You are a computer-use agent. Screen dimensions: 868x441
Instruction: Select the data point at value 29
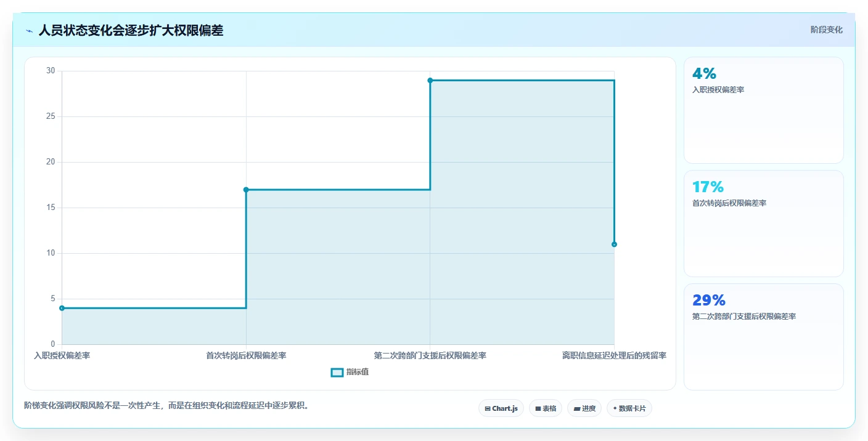[x=430, y=81]
